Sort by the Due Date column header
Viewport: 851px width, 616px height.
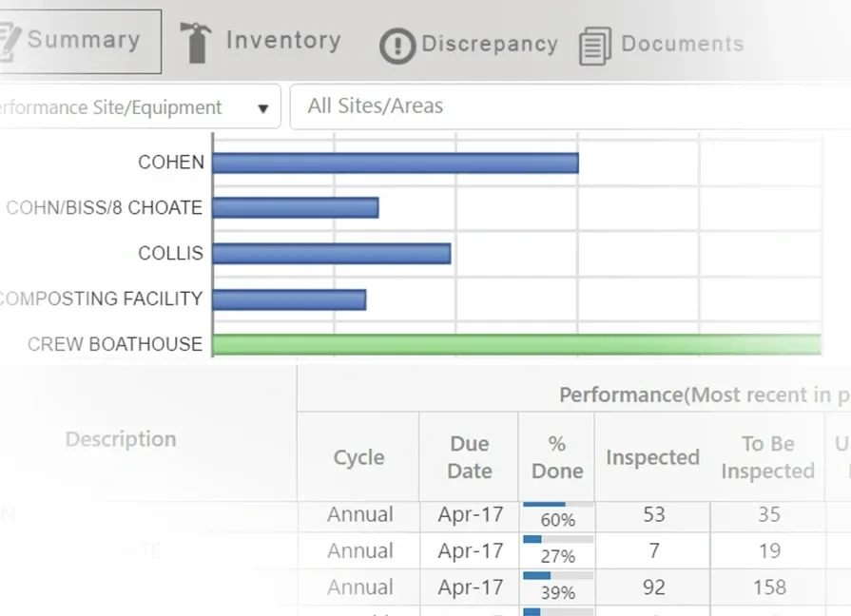[x=469, y=455]
